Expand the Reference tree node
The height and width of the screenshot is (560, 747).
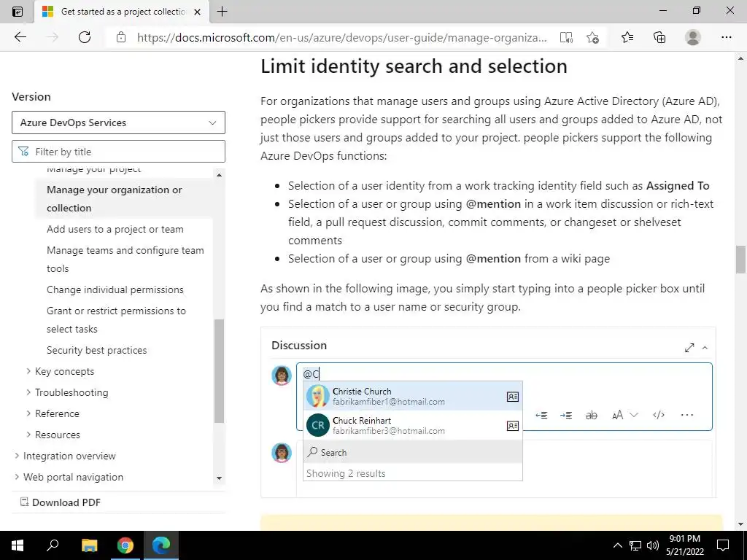click(x=28, y=413)
